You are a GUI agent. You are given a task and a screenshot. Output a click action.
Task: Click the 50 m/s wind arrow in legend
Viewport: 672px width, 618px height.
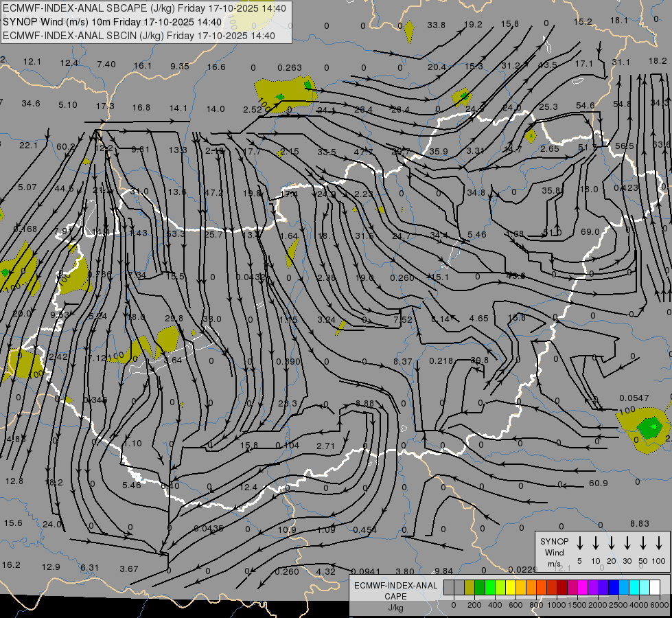tap(643, 543)
